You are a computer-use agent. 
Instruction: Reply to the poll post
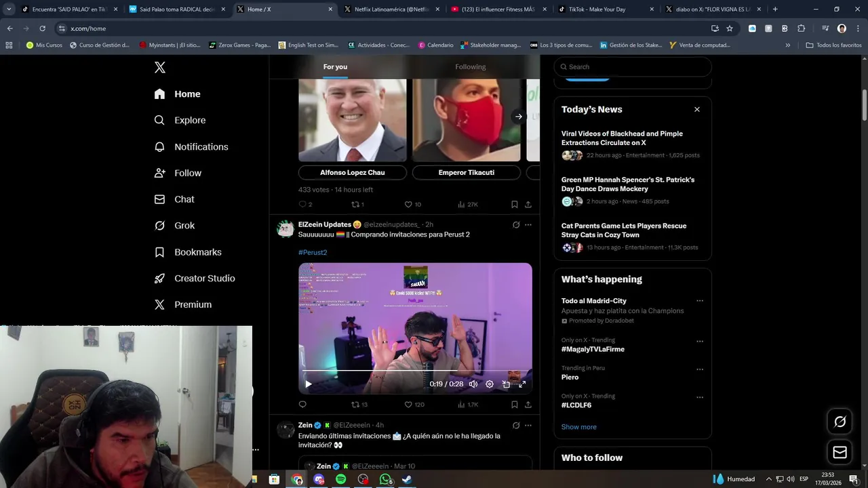tap(302, 204)
